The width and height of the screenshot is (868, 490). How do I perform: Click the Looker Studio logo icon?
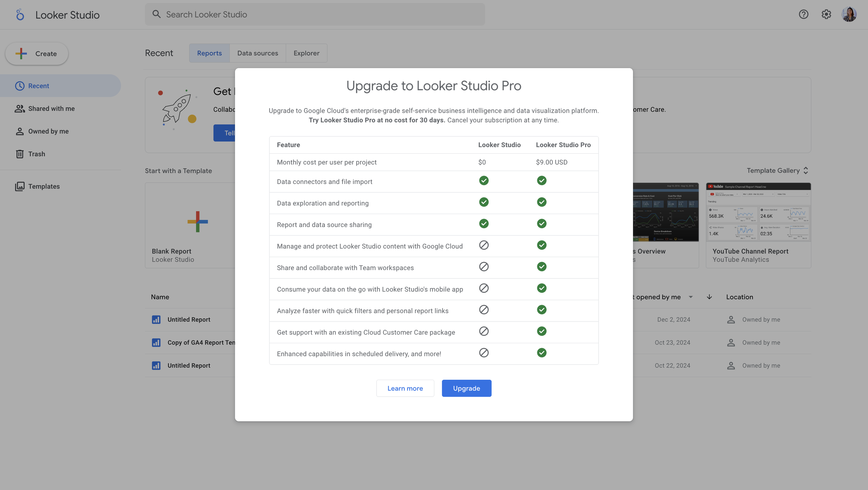click(x=20, y=15)
